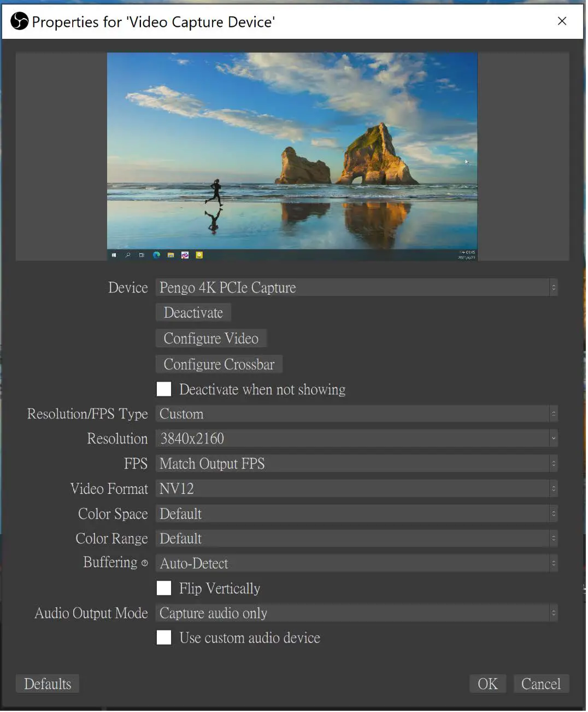The image size is (588, 712).
Task: Open Configure Crossbar settings
Action: 219,365
